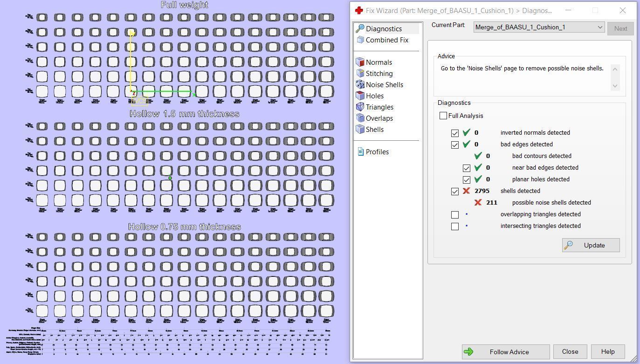640x364 pixels.
Task: Toggle inverted normals detection checkbox
Action: click(455, 133)
